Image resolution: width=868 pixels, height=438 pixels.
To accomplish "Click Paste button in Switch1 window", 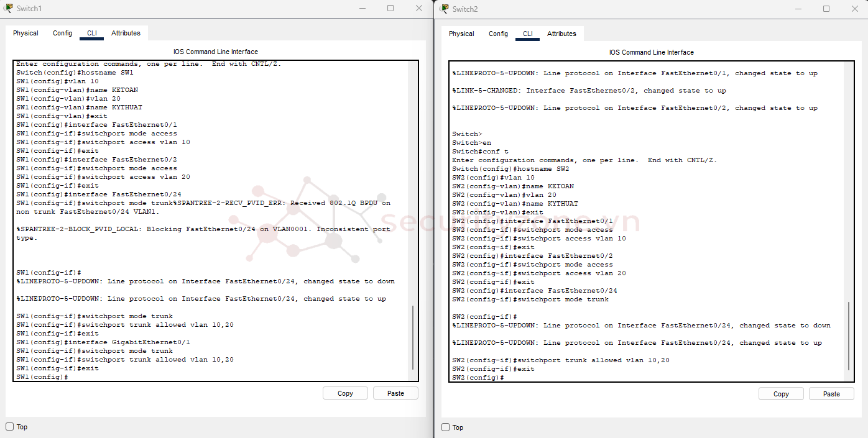I will (x=395, y=393).
